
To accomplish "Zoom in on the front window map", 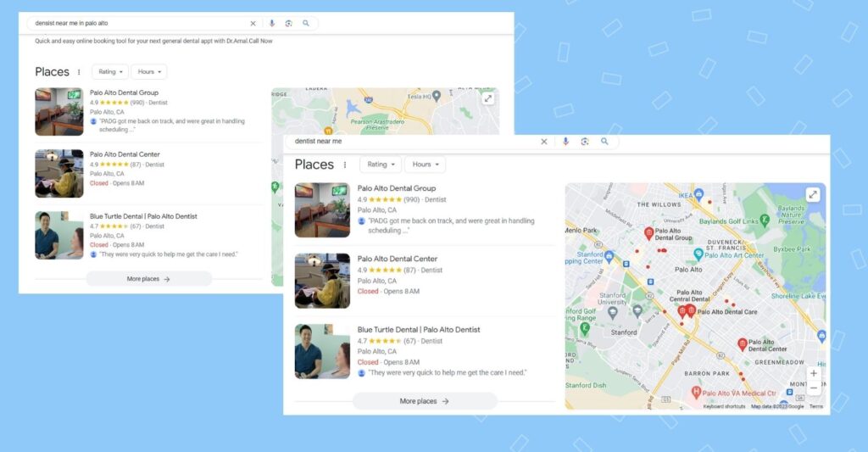I will click(814, 373).
